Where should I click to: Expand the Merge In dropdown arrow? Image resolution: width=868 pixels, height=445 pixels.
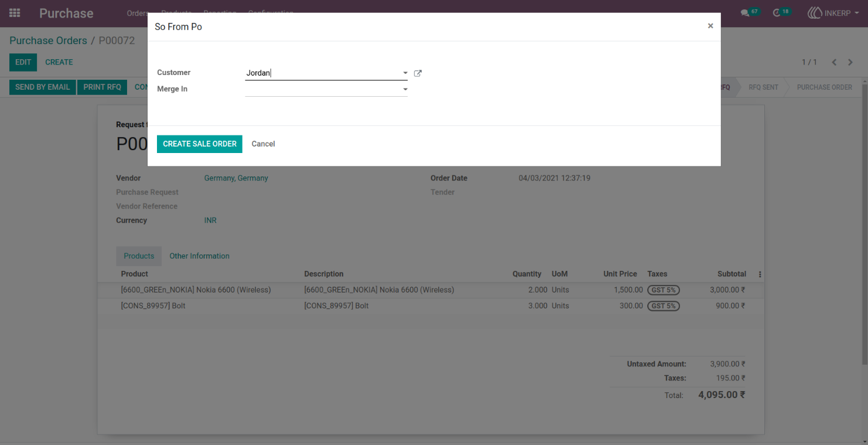pos(405,90)
